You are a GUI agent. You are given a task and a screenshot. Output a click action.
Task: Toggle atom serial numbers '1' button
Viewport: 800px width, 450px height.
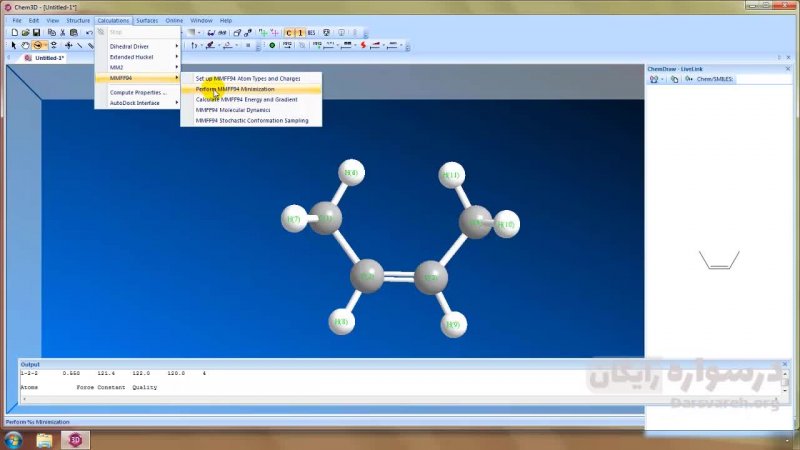tap(300, 32)
